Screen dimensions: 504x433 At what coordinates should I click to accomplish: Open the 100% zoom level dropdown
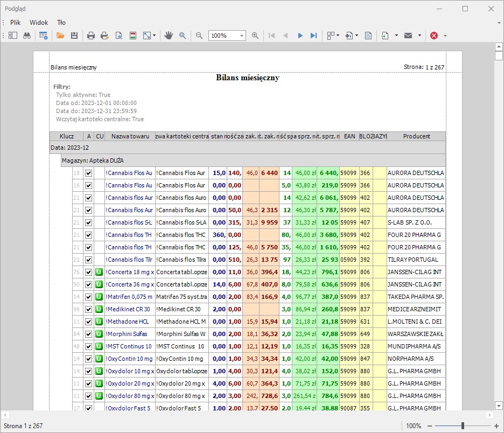242,36
